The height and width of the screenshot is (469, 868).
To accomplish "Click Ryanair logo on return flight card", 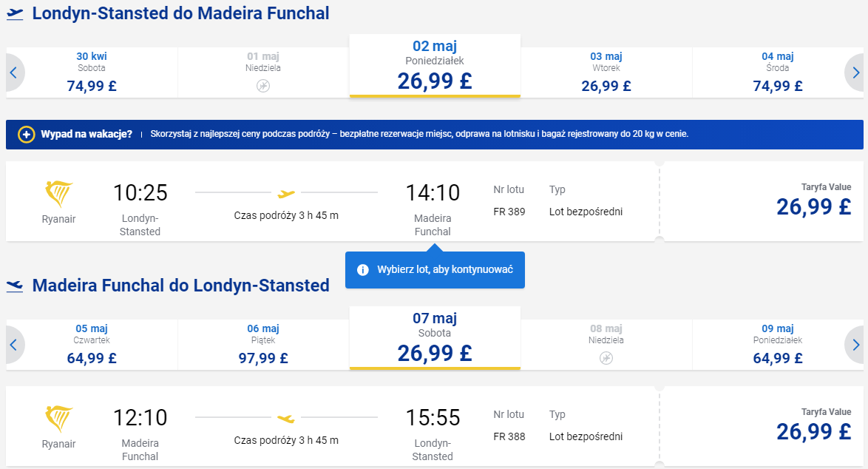I will point(58,419).
